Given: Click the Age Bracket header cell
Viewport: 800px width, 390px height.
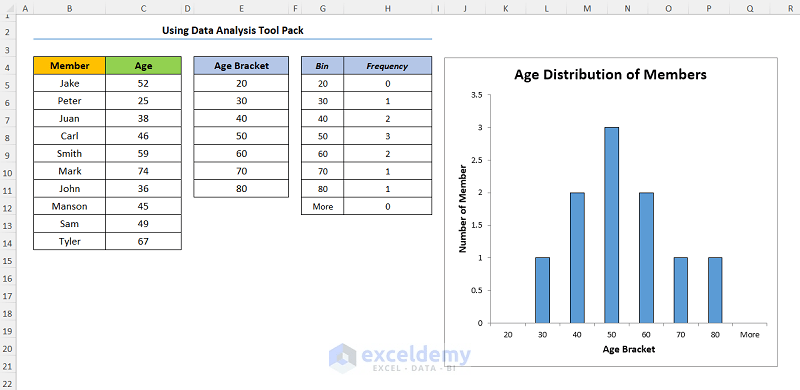Looking at the screenshot, I should point(241,66).
